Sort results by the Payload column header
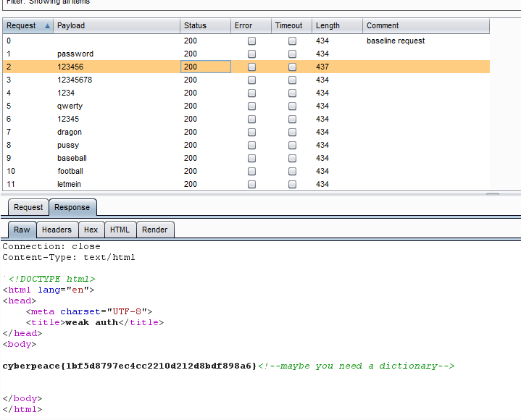Screen dimensions: 521x420 point(116,26)
